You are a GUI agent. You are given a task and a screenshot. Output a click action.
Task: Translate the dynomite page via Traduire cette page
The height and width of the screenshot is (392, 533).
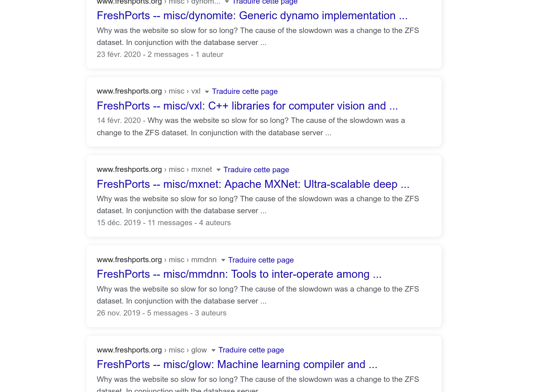click(264, 2)
